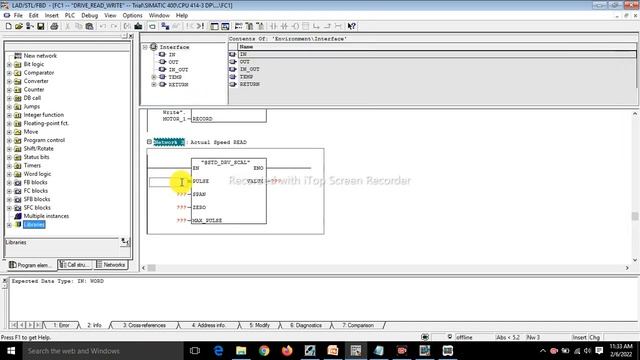
Task: Click the PULSE parameter input field
Action: [x=168, y=182]
